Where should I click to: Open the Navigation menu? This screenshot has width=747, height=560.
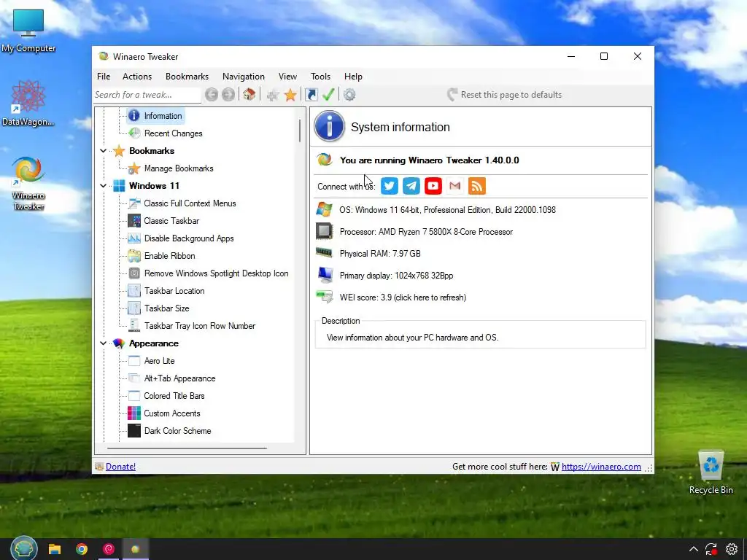pos(244,76)
